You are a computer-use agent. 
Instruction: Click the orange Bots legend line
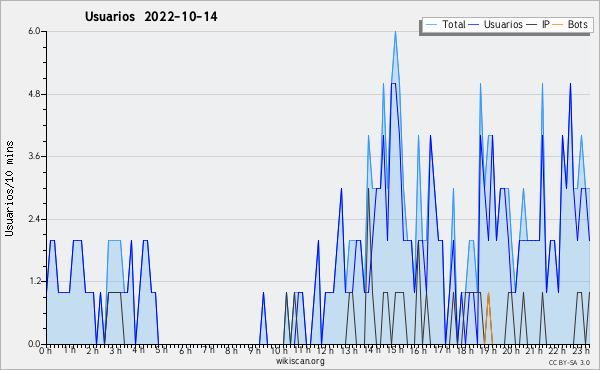558,25
